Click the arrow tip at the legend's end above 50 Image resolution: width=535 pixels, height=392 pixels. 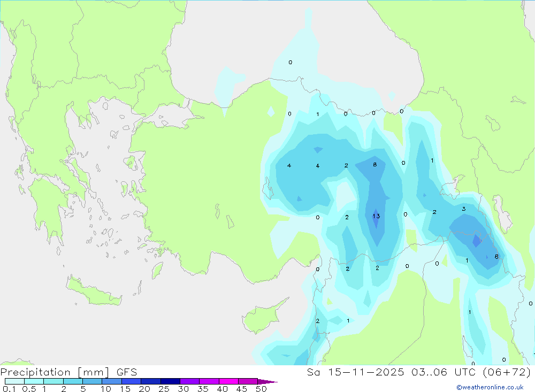268,381
